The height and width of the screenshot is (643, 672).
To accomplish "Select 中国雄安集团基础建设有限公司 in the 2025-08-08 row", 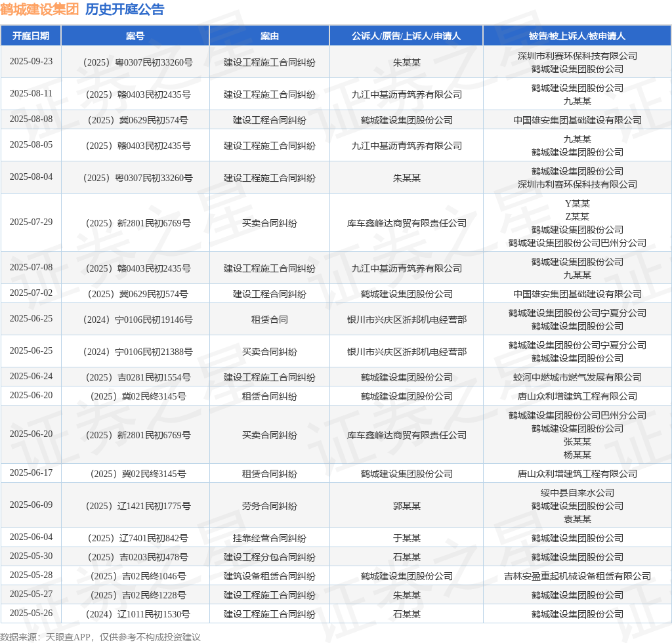I will tap(577, 120).
